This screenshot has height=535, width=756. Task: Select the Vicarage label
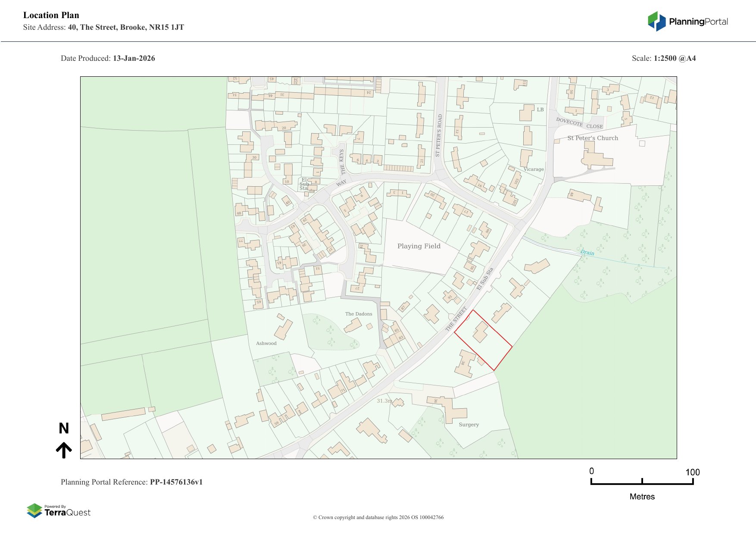pos(534,169)
